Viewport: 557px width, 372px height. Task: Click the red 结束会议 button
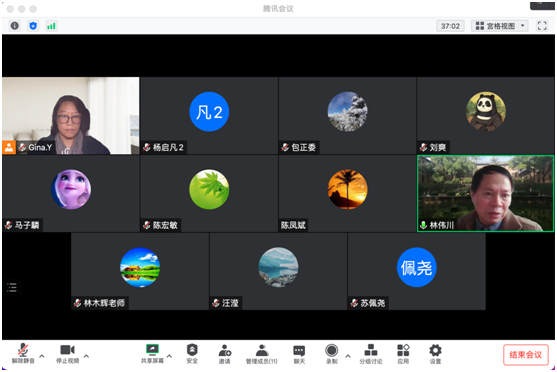tap(525, 355)
